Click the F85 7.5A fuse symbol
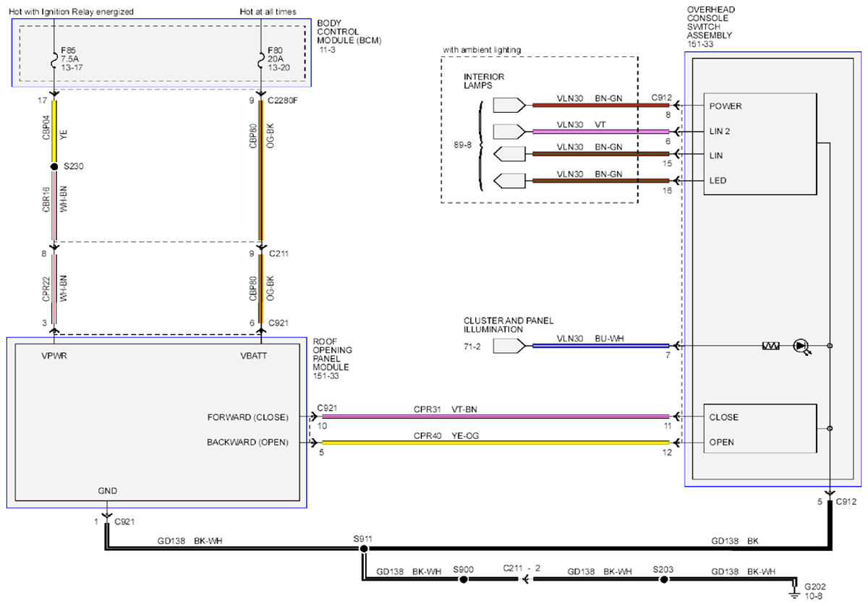This screenshot has height=606, width=868. click(x=55, y=56)
